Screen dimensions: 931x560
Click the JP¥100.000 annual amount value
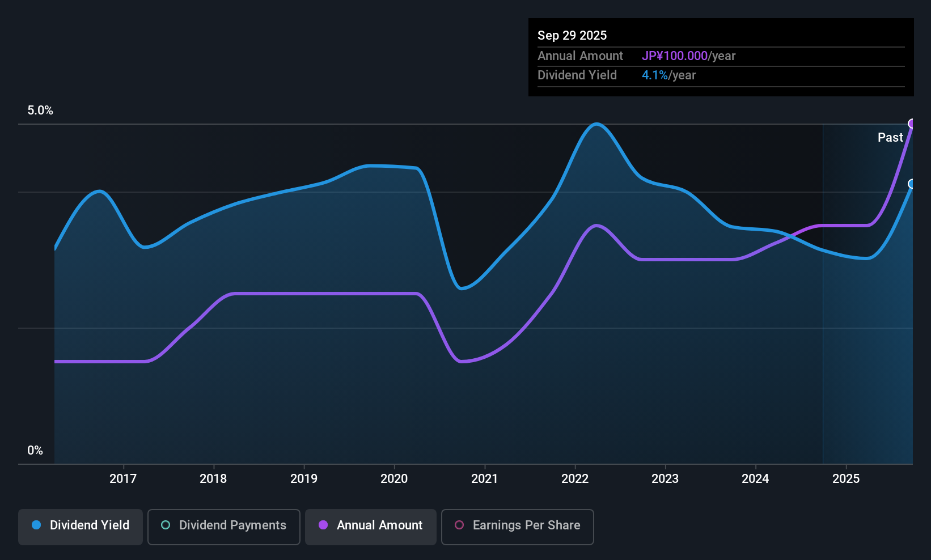pos(675,56)
